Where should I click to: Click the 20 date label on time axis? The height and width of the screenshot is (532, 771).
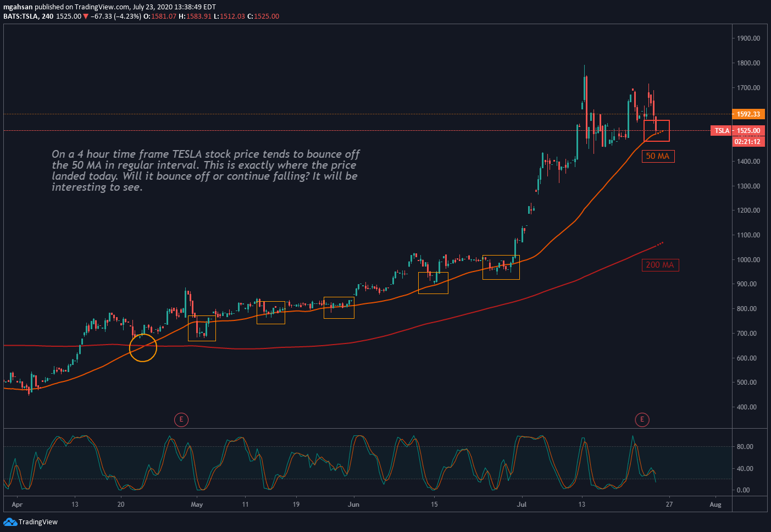pyautogui.click(x=121, y=505)
